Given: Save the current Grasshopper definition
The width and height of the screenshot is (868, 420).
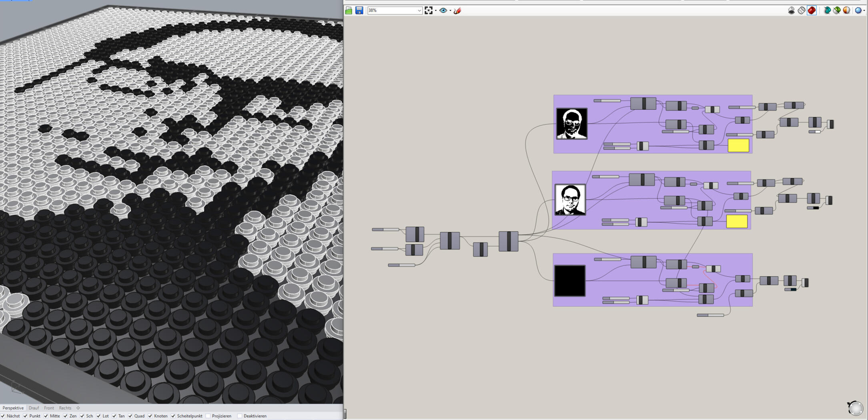Looking at the screenshot, I should click(359, 10).
